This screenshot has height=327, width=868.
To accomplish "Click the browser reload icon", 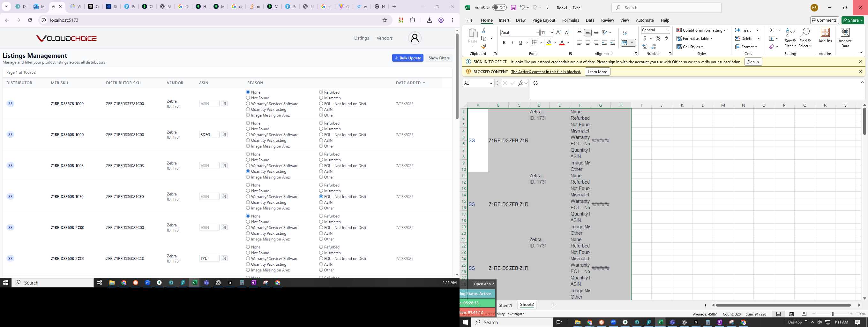I will [30, 20].
